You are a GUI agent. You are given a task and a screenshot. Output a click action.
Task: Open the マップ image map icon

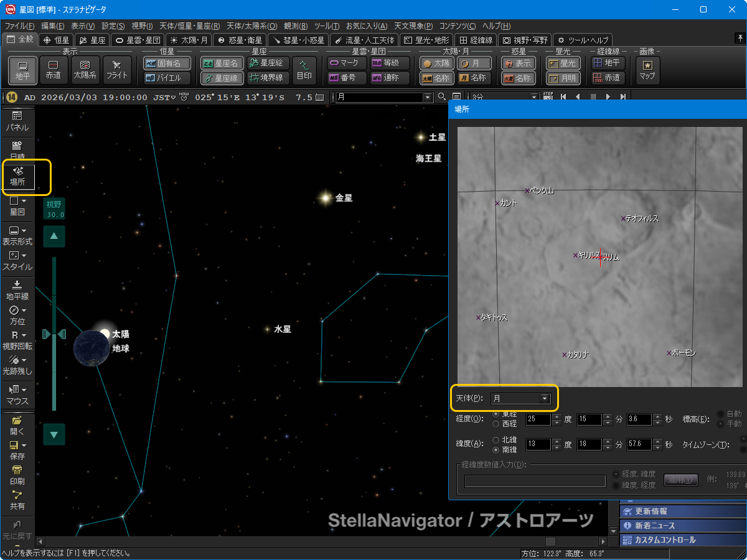click(647, 70)
